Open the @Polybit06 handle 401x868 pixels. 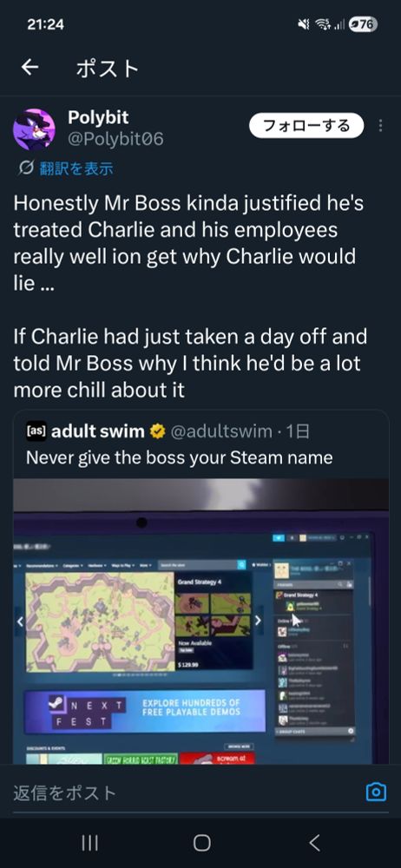pyautogui.click(x=115, y=138)
